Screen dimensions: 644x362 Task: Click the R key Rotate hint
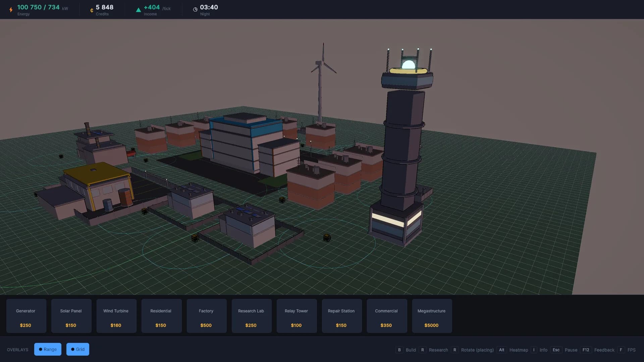(x=454, y=350)
